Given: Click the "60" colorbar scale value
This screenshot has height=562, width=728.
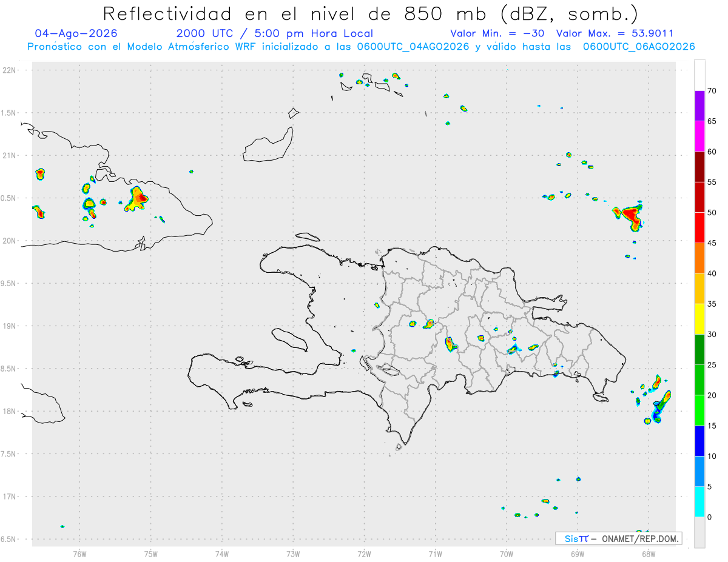Looking at the screenshot, I should [712, 152].
